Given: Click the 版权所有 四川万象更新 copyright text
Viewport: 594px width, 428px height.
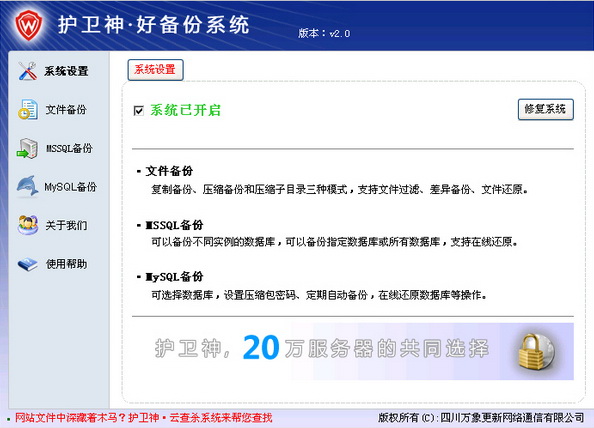Looking at the screenshot, I should [x=481, y=418].
